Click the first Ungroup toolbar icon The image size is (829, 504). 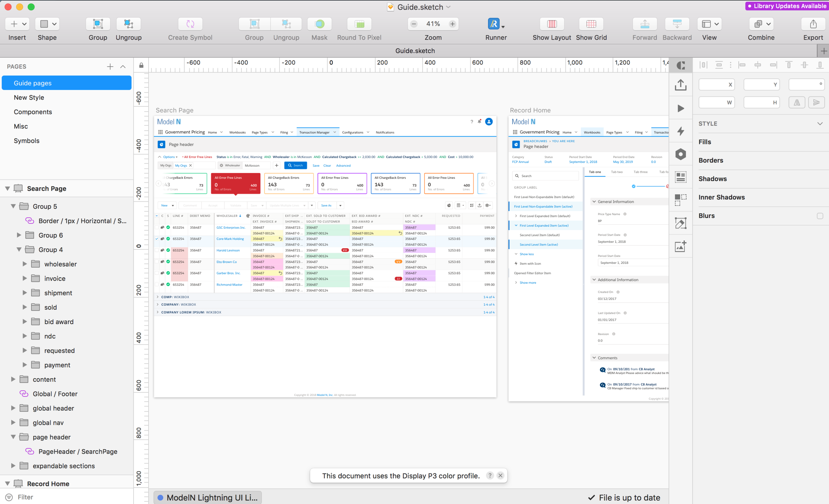(129, 24)
